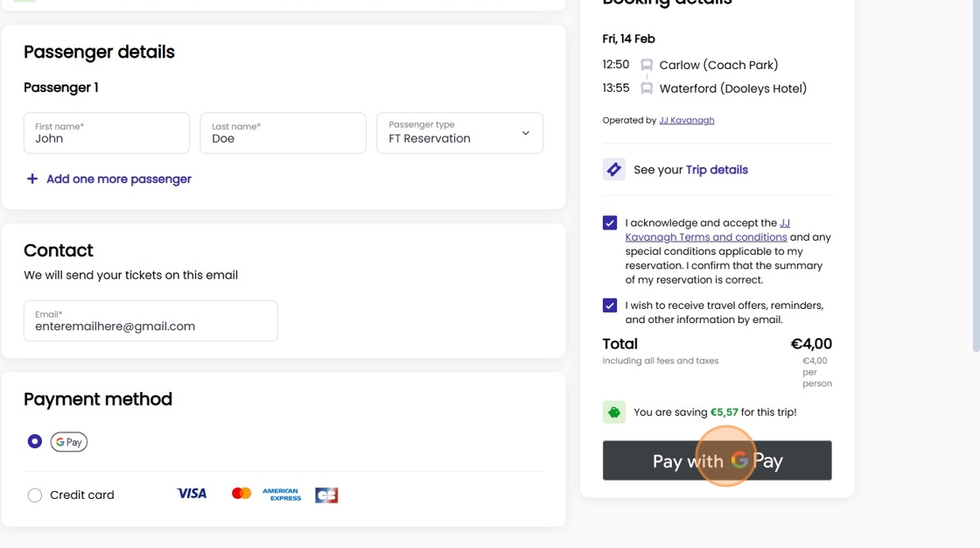Click the Passenger details heading
This screenshot has height=548, width=980.
click(100, 52)
